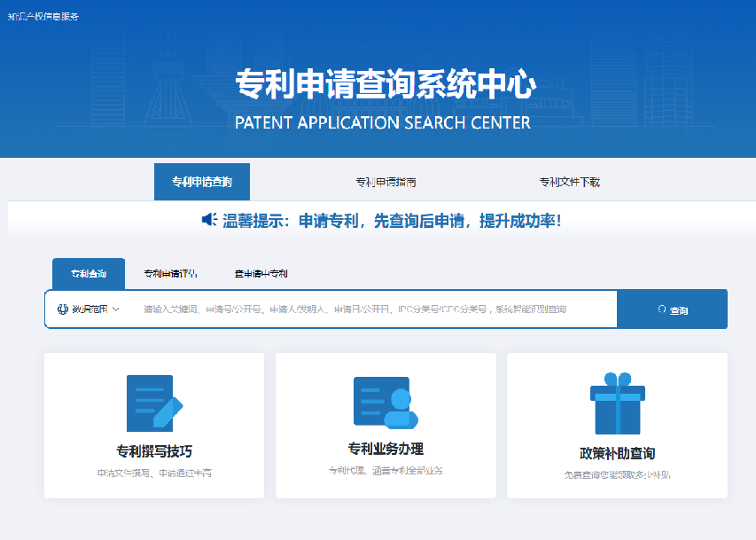Click the 温馨提示 notice text
The width and height of the screenshot is (756, 540).
pos(392,221)
